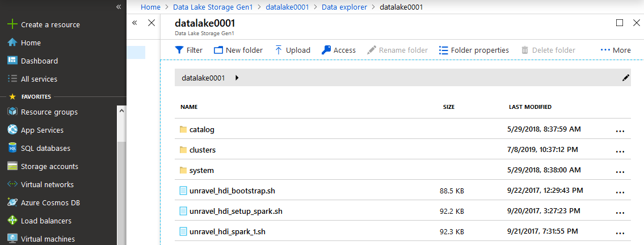Click the Upload arrow icon

point(279,50)
